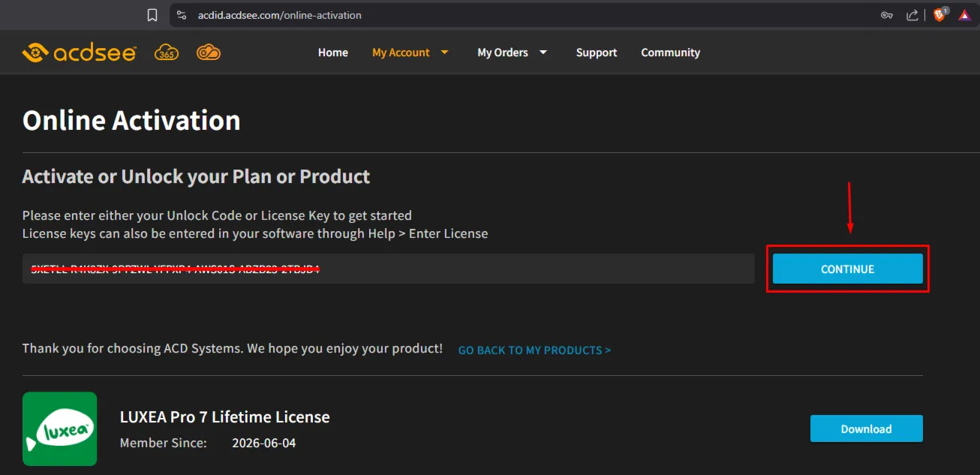Select 'LUXEA Pro 7 Lifetime License' text

pos(225,416)
